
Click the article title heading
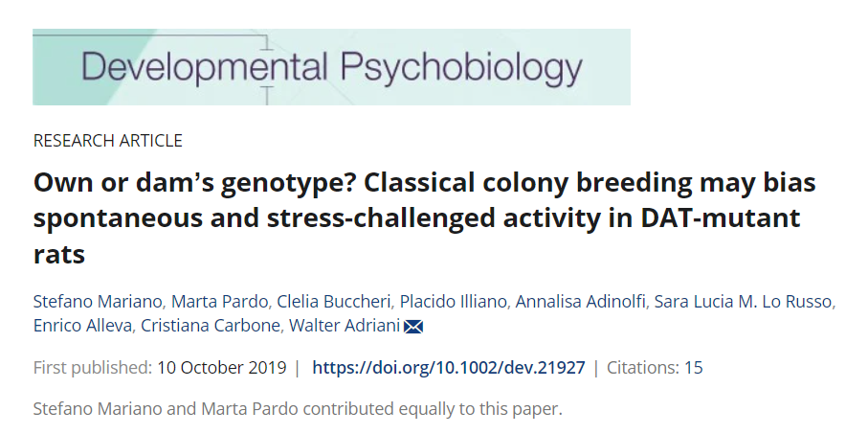(425, 218)
